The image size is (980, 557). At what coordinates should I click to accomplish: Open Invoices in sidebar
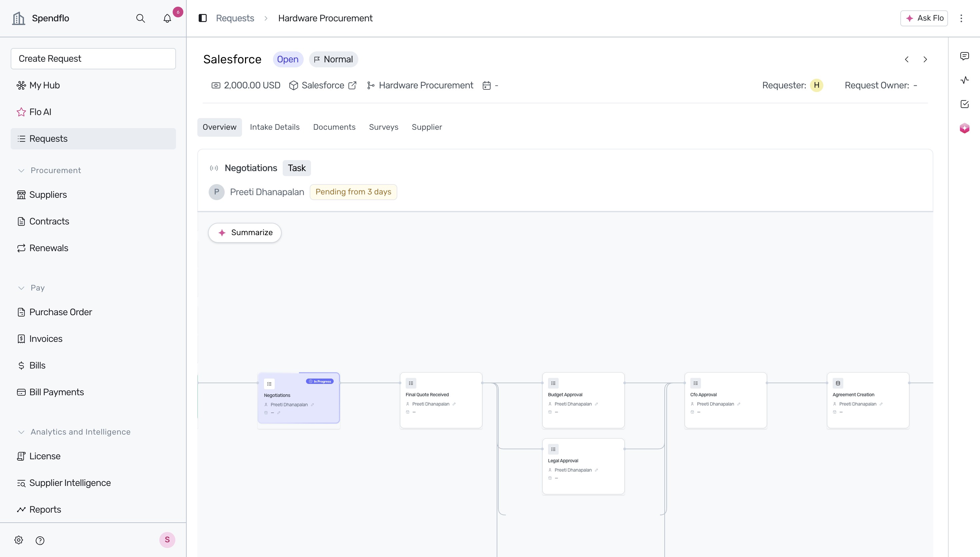(x=93, y=339)
